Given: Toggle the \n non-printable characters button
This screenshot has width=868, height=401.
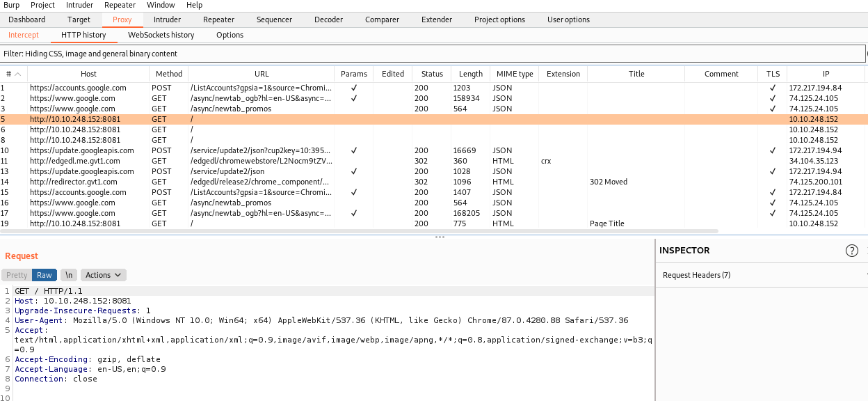Looking at the screenshot, I should click(x=69, y=275).
